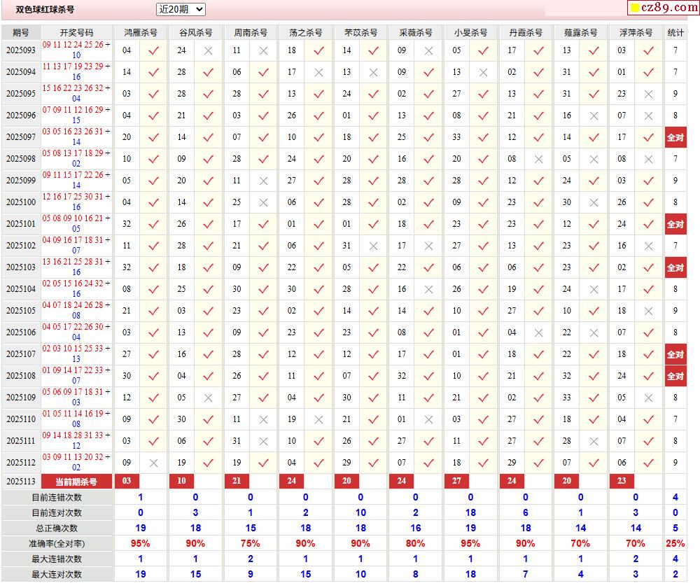Click the gray X mark for 谷风杀号 in row 2025109
The height and width of the screenshot is (588, 700).
[x=208, y=398]
